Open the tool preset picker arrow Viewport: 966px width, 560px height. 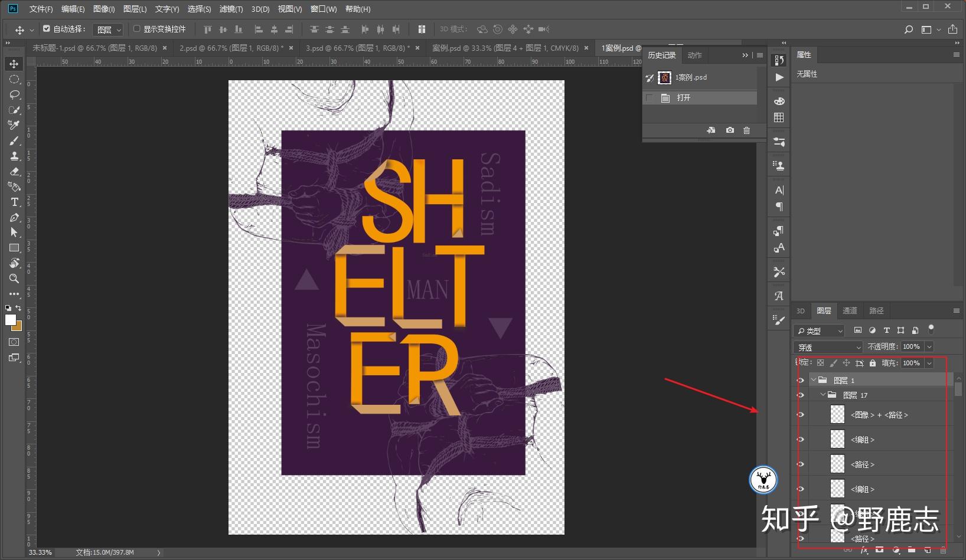coord(32,30)
